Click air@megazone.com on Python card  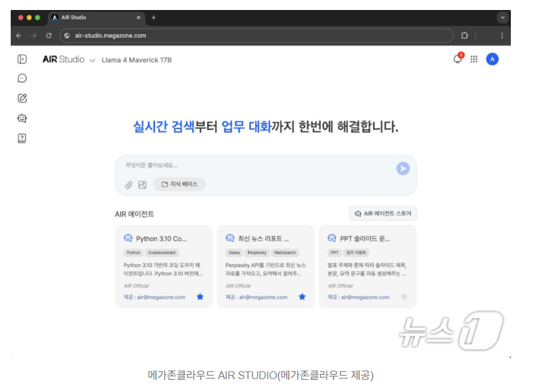pyautogui.click(x=161, y=297)
